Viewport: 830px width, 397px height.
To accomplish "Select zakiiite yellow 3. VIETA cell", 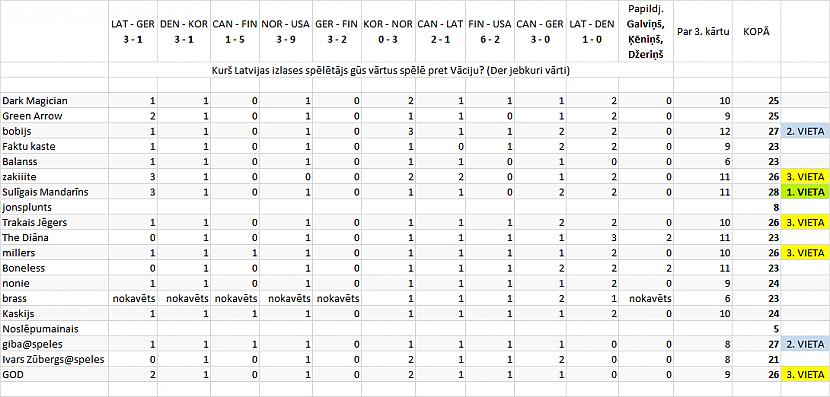I will pyautogui.click(x=805, y=177).
